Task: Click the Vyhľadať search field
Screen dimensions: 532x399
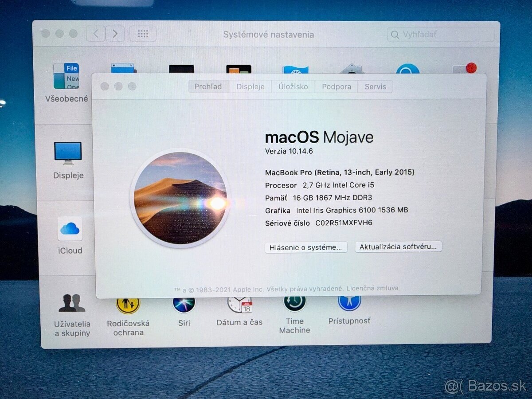Action: pos(441,34)
